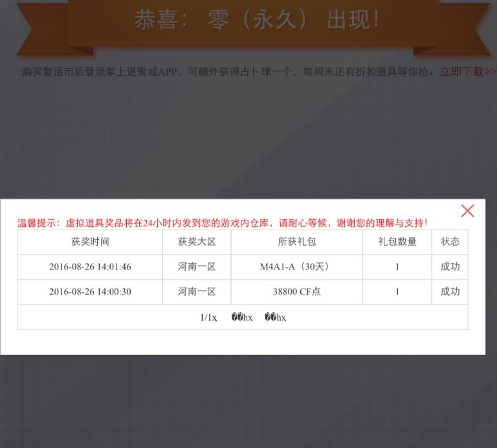
Task: Click quantity 1 in the M4A1-A row
Action: (397, 267)
